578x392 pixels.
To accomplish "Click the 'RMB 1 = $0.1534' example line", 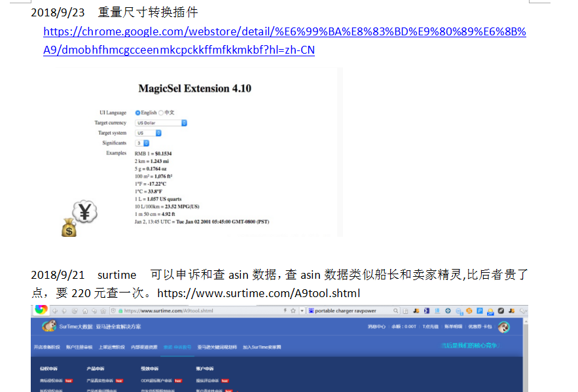I will tap(153, 154).
